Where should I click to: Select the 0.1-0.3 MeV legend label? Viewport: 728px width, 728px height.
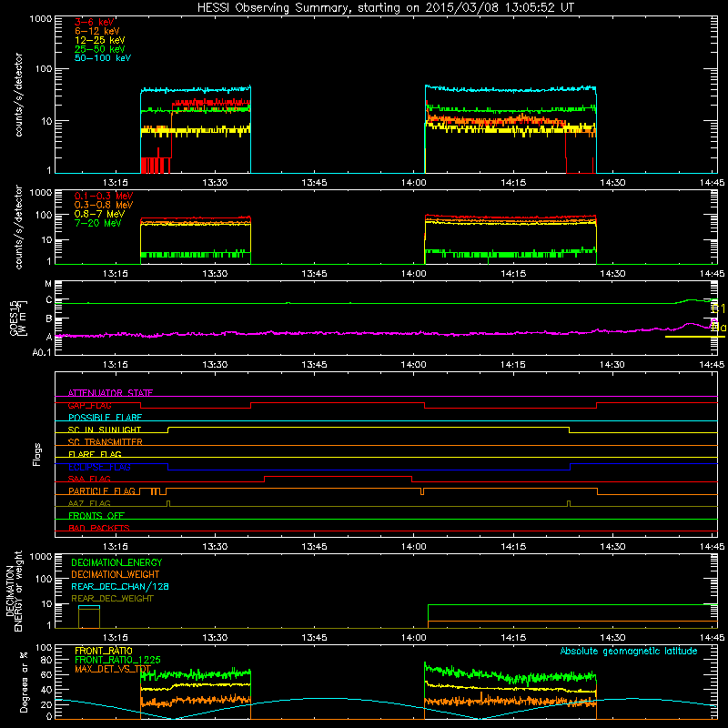coord(104,196)
